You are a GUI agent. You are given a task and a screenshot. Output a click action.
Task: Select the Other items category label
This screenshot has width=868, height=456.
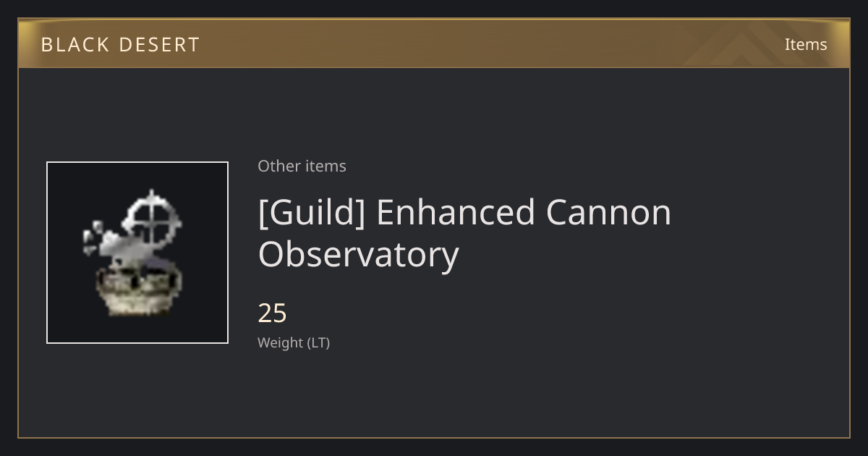[302, 166]
